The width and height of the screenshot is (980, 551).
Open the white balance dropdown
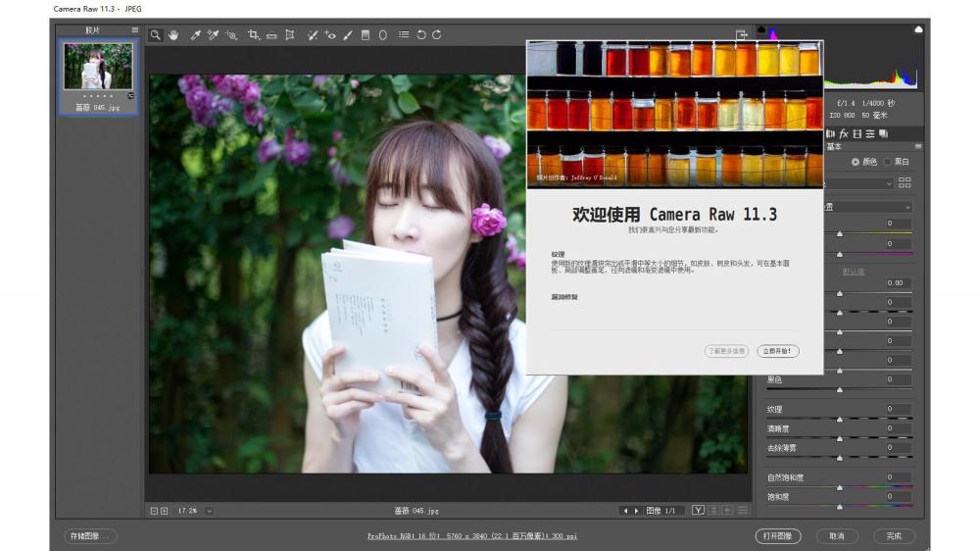(x=868, y=207)
